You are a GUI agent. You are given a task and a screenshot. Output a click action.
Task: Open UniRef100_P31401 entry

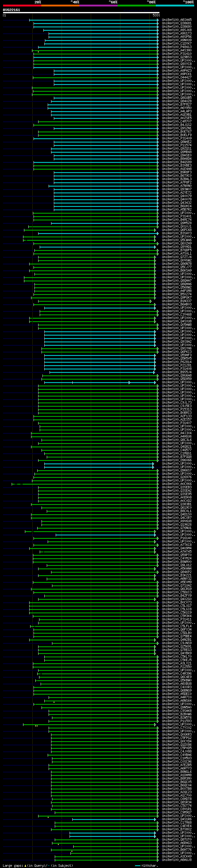[177, 216]
